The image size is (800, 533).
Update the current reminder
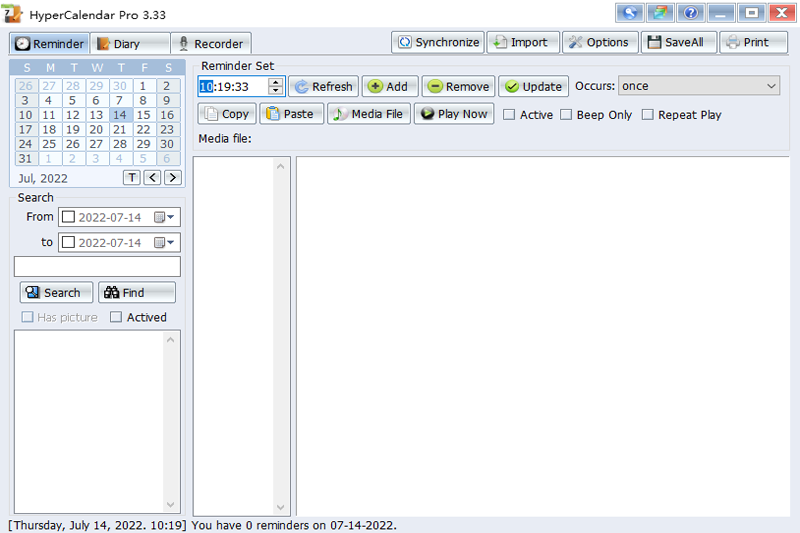coord(533,86)
